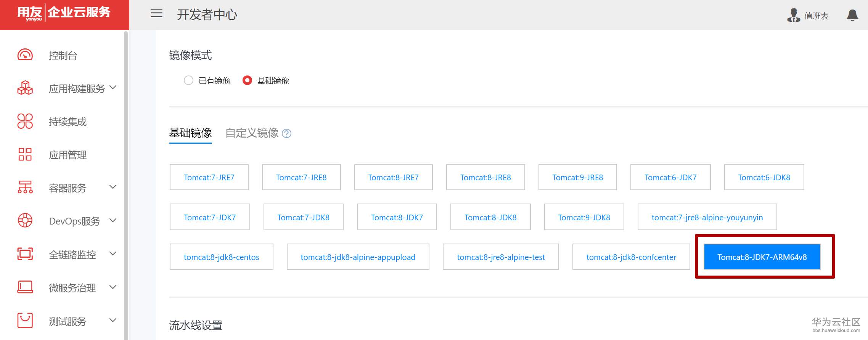Expand the 微服务治理 menu chevron
Screen dimensions: 868x340
[x=113, y=287]
